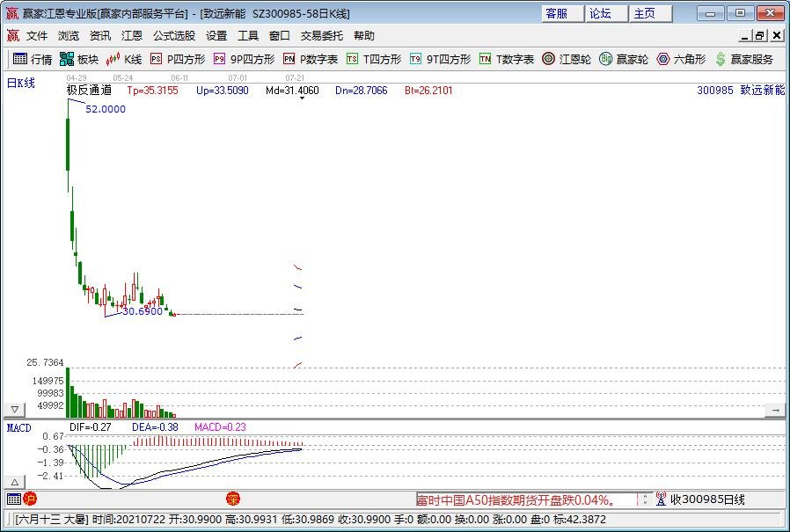This screenshot has height=532, width=790.
Task: Click the MACD=0.23 value
Action: [220, 427]
